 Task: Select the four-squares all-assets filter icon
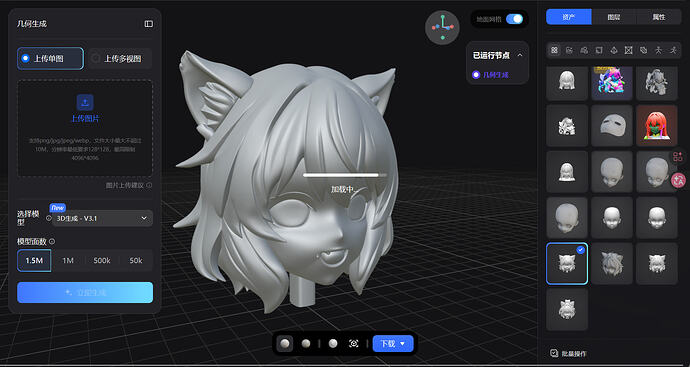pyautogui.click(x=554, y=51)
